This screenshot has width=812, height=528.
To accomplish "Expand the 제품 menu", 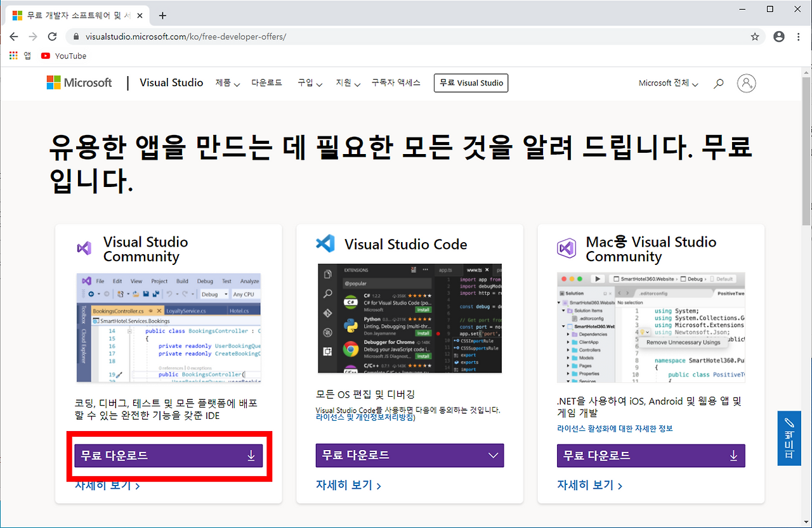I will point(228,83).
